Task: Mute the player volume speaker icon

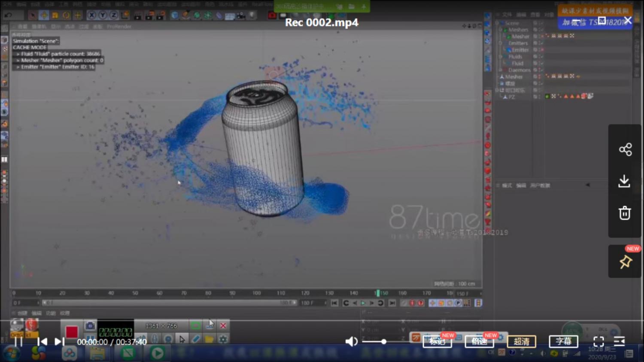Action: pyautogui.click(x=351, y=341)
